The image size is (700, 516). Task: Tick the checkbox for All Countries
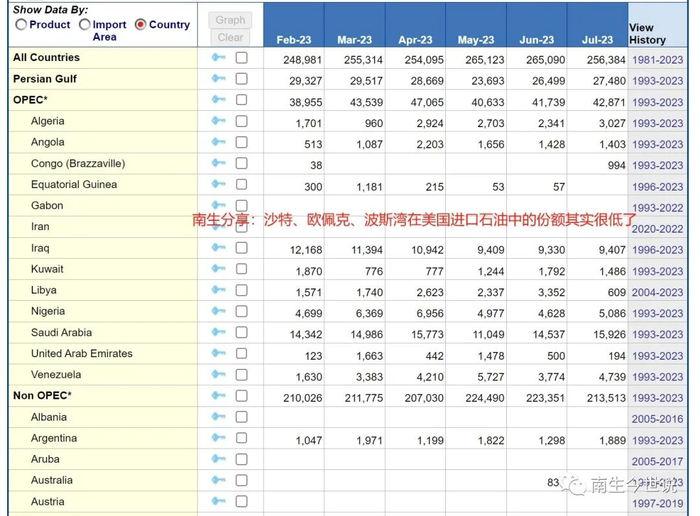pyautogui.click(x=241, y=58)
